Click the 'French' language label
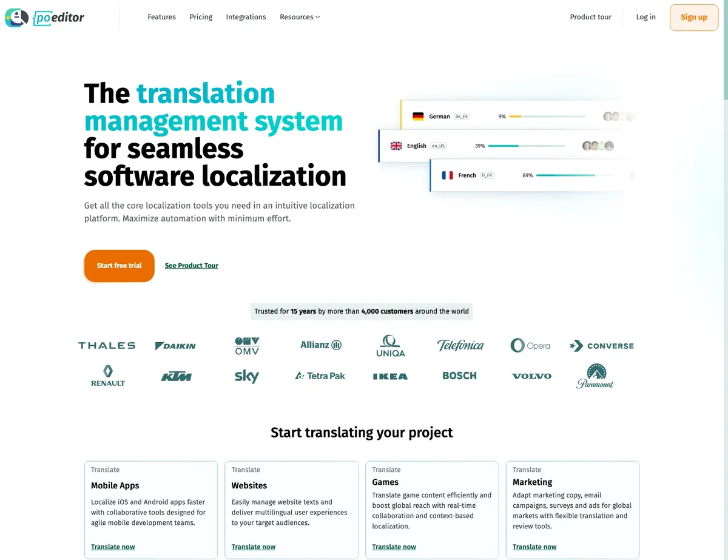The height and width of the screenshot is (560, 728). (x=467, y=175)
